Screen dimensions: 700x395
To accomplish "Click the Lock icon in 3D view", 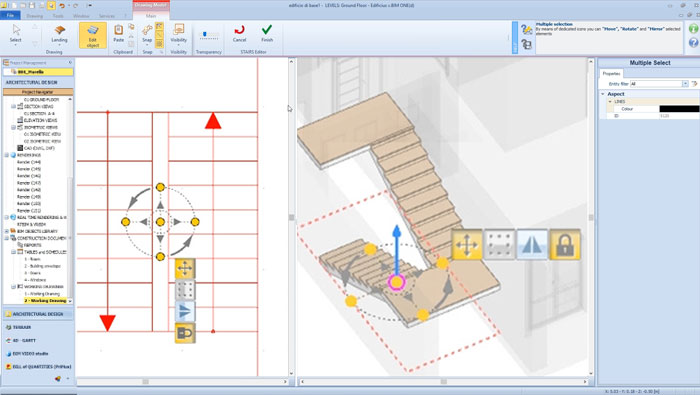I will click(565, 245).
